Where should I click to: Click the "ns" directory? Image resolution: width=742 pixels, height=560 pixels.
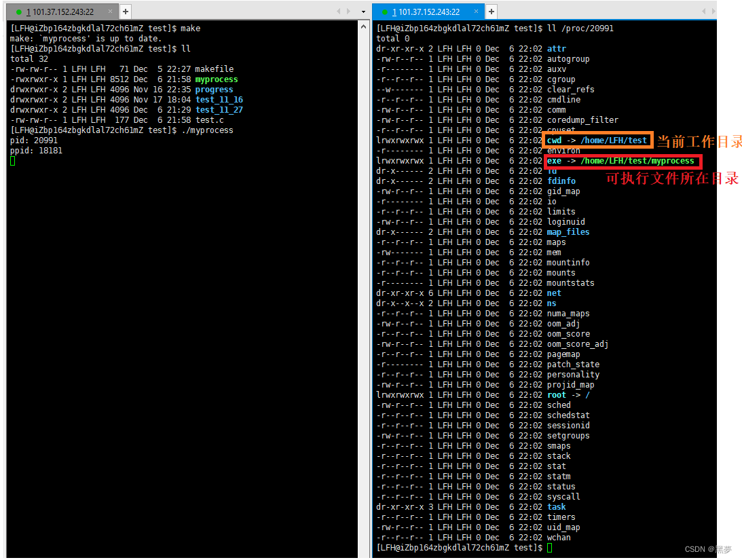pyautogui.click(x=552, y=303)
